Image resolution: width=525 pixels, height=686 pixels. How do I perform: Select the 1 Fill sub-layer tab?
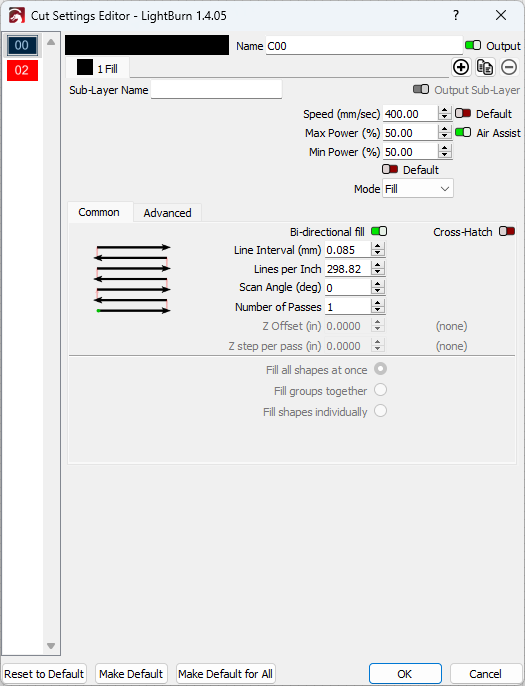[98, 68]
